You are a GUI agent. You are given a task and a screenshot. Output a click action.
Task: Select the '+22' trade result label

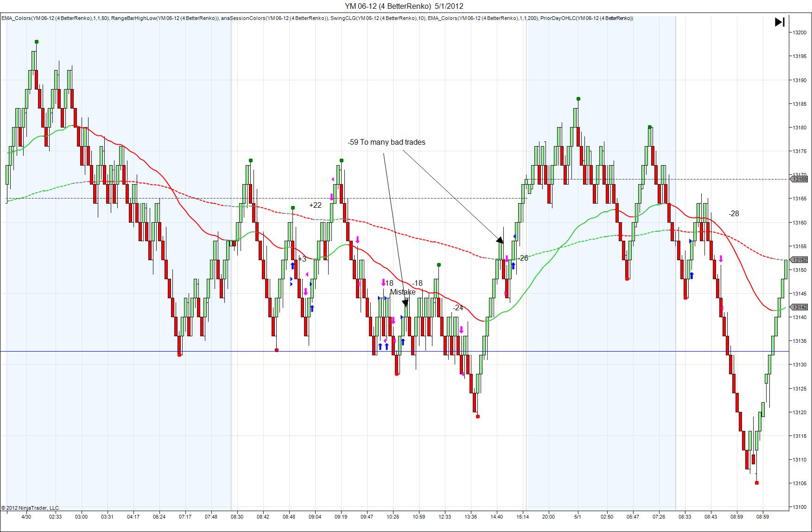click(x=315, y=205)
